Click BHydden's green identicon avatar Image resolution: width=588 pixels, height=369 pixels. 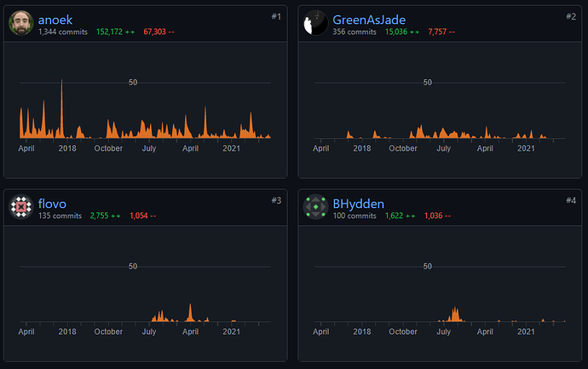point(316,208)
